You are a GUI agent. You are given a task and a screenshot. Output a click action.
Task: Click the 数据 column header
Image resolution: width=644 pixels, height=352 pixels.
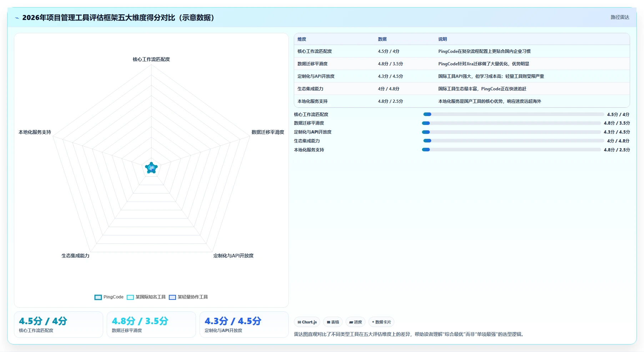[382, 39]
